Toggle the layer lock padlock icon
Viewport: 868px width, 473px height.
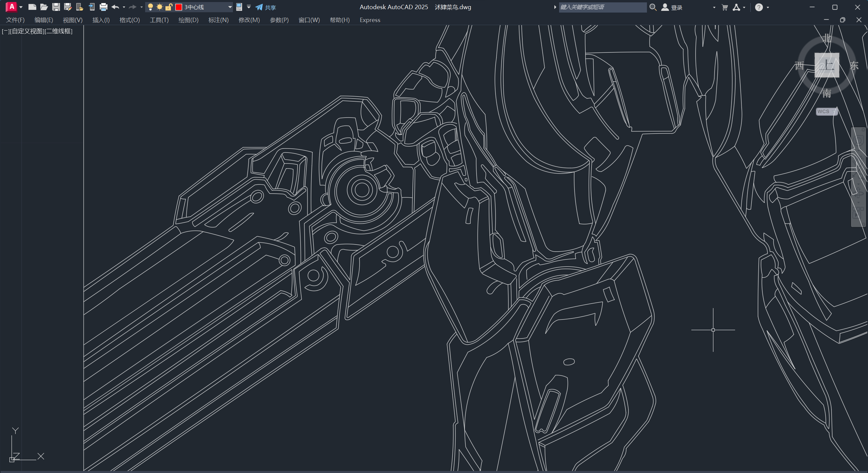coord(169,7)
